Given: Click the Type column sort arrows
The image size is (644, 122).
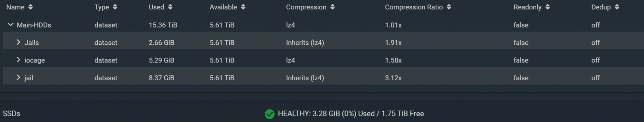Looking at the screenshot, I should point(115,7).
